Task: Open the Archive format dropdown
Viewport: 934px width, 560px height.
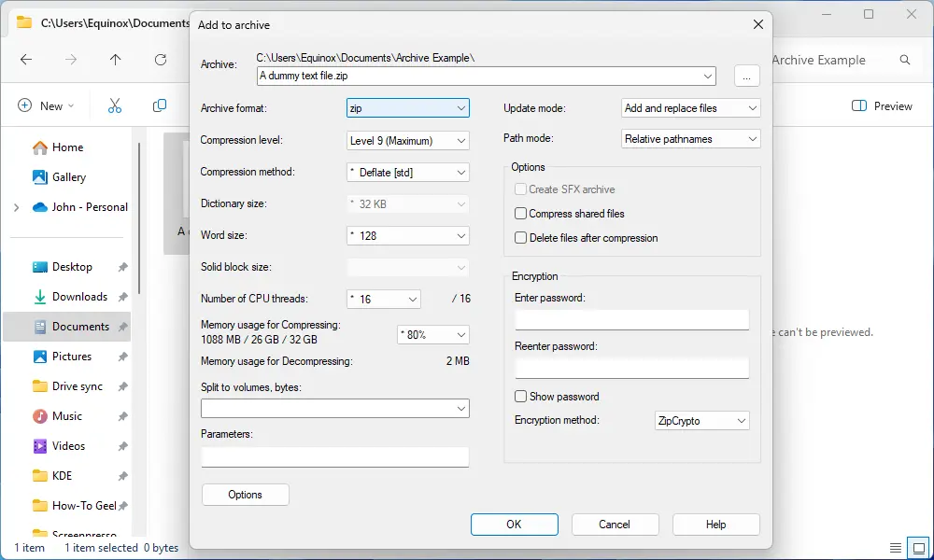Action: pos(407,108)
